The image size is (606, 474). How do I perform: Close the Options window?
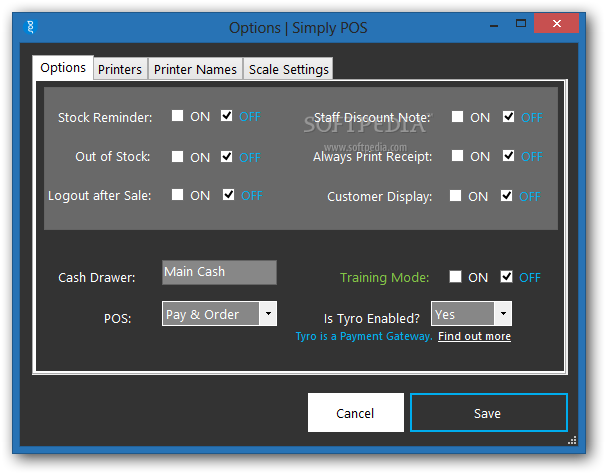tap(557, 24)
